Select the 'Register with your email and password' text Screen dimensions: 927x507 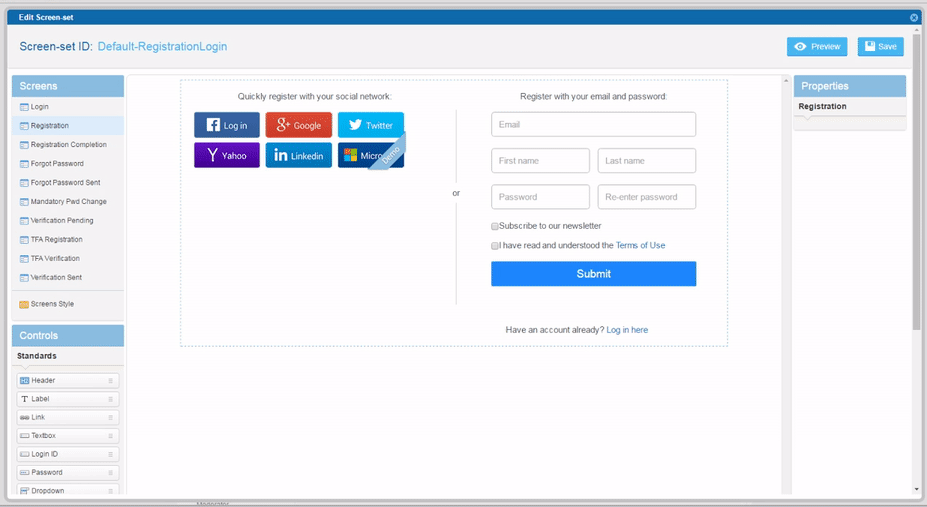593,96
